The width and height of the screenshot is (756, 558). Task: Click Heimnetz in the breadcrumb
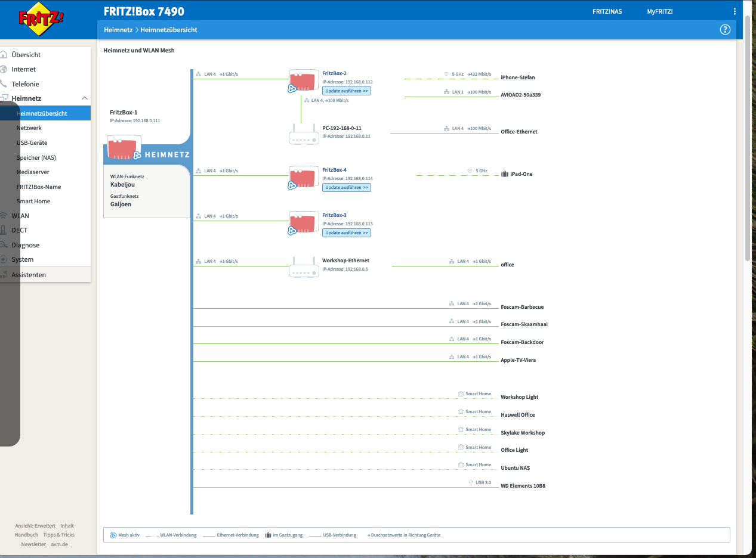pyautogui.click(x=118, y=30)
